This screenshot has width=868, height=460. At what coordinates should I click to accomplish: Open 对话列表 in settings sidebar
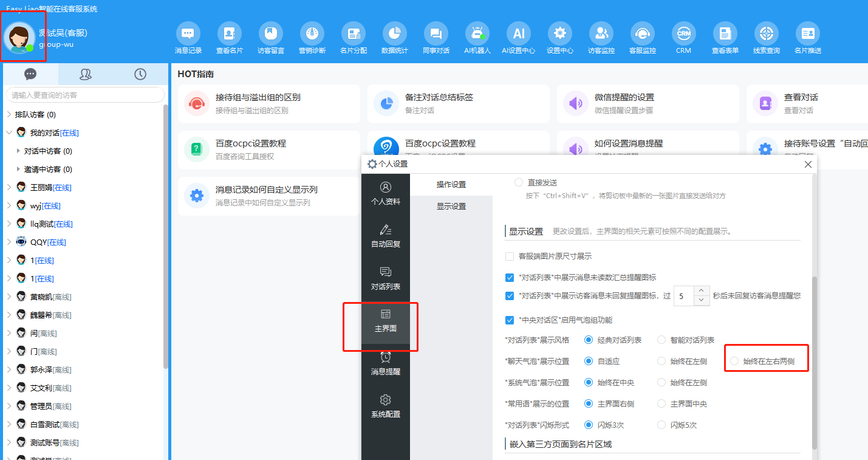coord(386,279)
